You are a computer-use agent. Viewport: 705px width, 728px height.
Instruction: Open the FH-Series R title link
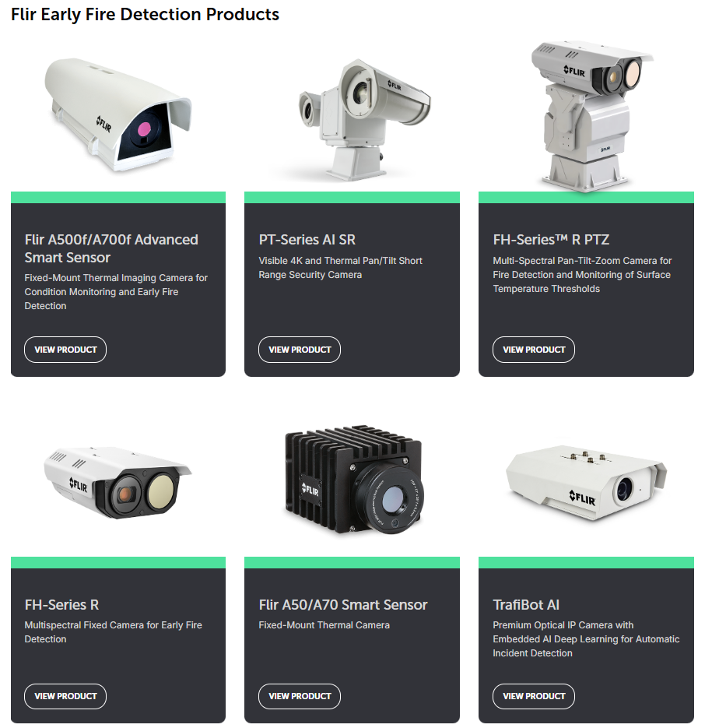(61, 604)
